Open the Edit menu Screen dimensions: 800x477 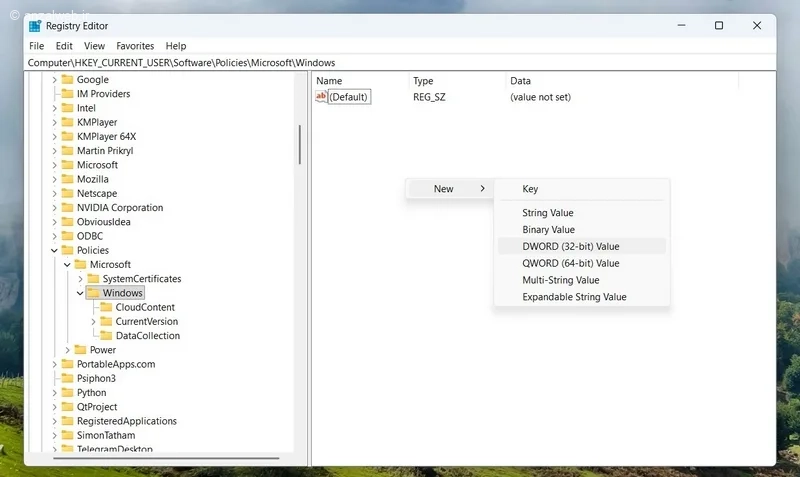(x=64, y=46)
